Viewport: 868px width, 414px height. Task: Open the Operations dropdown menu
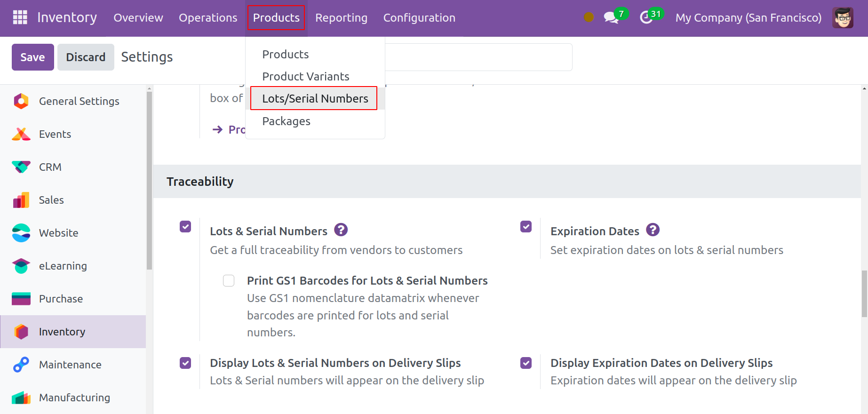[208, 18]
